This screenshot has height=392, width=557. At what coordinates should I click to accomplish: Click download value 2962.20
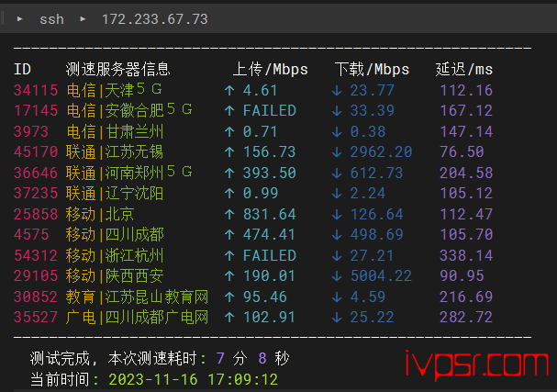381,152
